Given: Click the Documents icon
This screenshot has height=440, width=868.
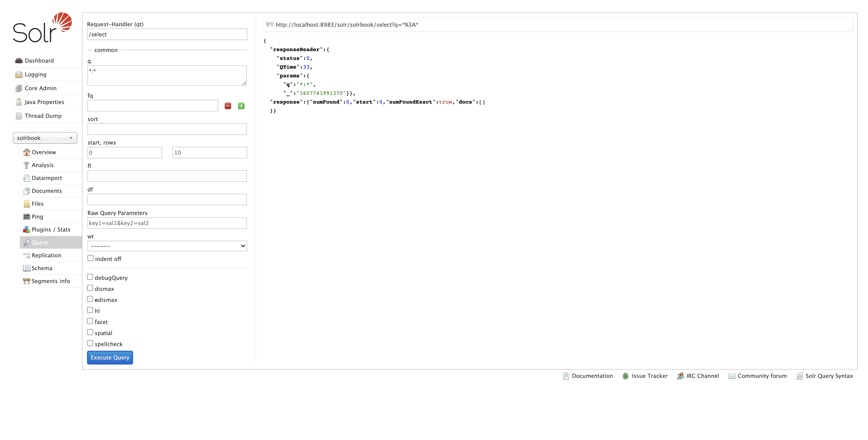Looking at the screenshot, I should click(x=26, y=191).
